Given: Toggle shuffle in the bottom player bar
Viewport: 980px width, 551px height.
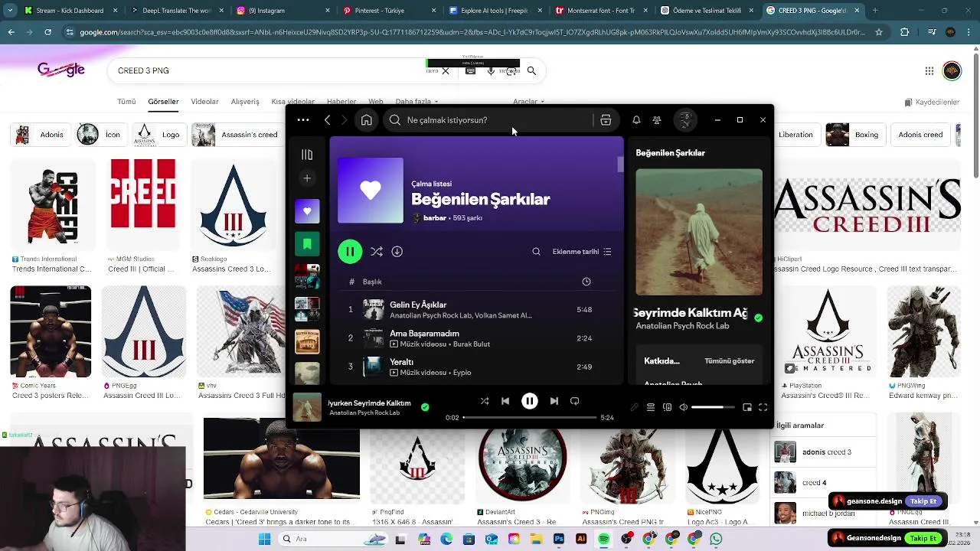Looking at the screenshot, I should coord(485,401).
